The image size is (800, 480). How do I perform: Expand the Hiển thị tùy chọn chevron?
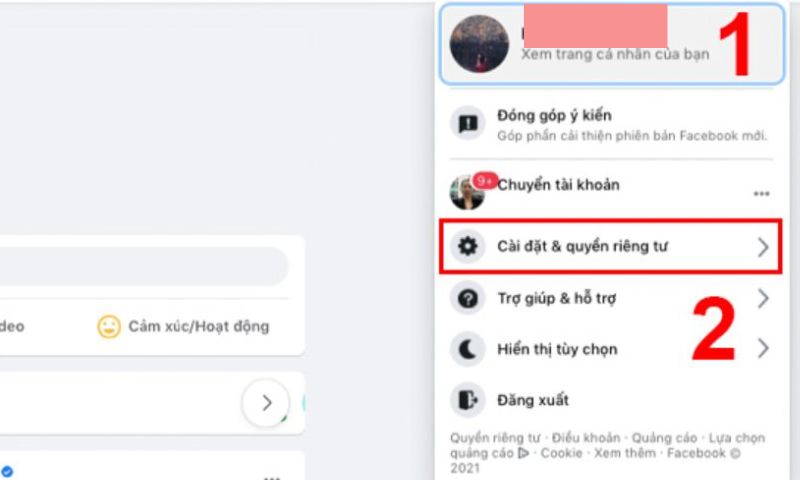[x=763, y=349]
